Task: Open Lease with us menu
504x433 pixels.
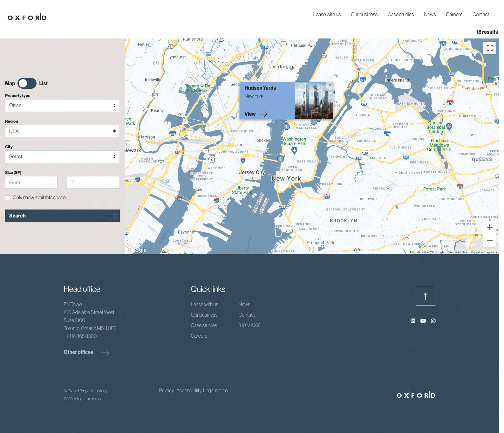Action: [327, 15]
